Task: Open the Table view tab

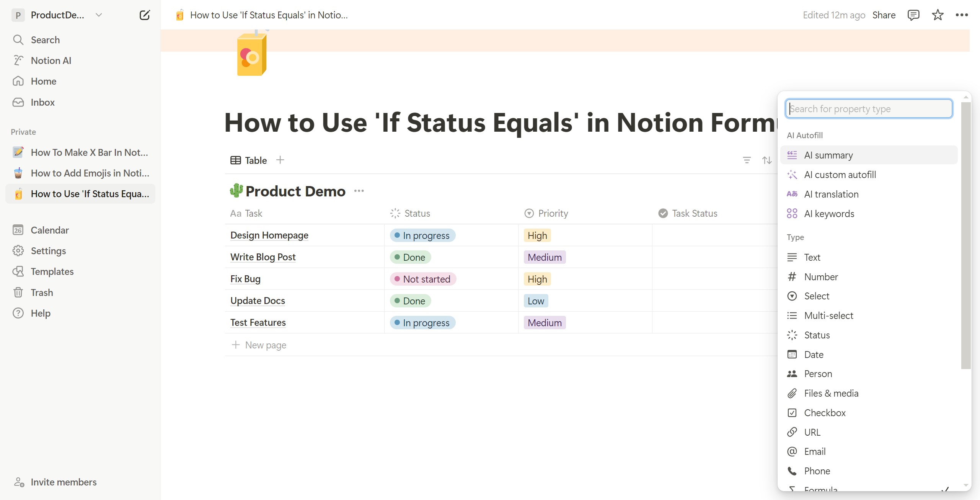Action: point(248,160)
